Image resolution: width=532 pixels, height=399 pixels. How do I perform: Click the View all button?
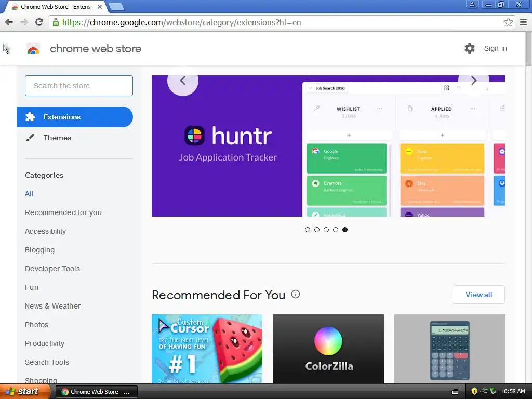(478, 295)
